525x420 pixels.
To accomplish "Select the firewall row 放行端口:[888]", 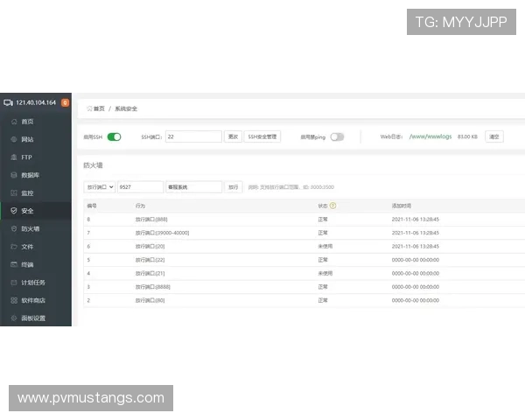I will tap(304, 220).
